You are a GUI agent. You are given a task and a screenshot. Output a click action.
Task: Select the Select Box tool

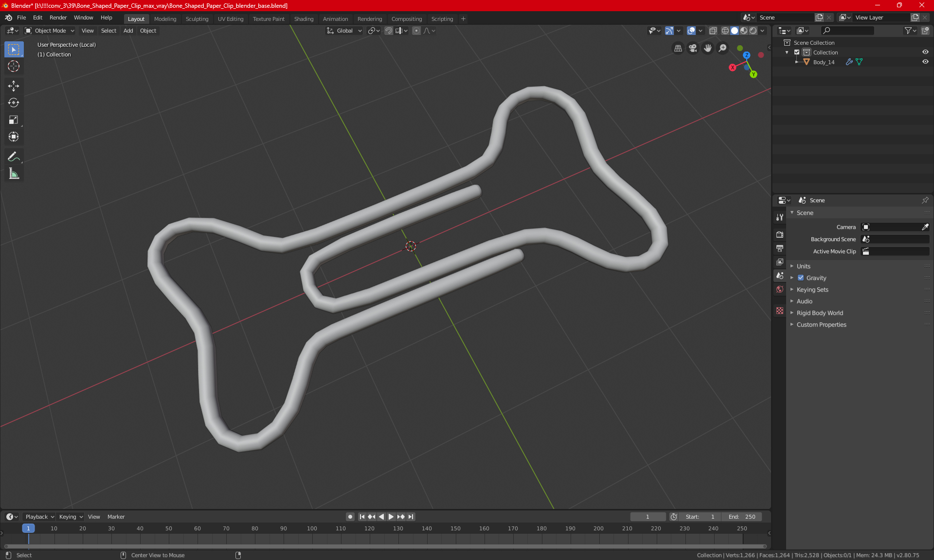14,49
